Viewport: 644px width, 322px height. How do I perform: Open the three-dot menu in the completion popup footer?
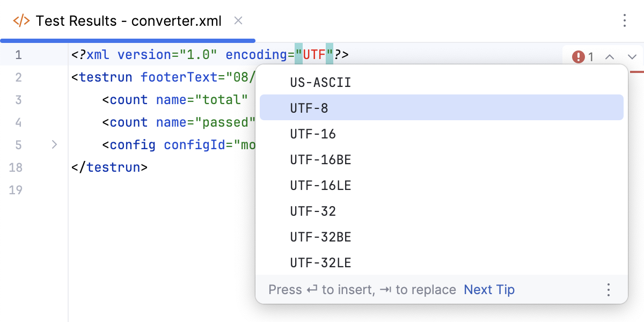[609, 289]
